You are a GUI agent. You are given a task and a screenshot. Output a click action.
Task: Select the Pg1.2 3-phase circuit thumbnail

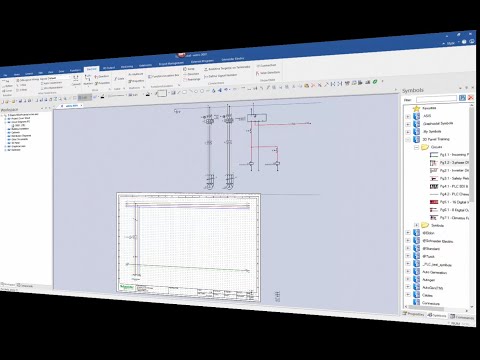(434, 163)
